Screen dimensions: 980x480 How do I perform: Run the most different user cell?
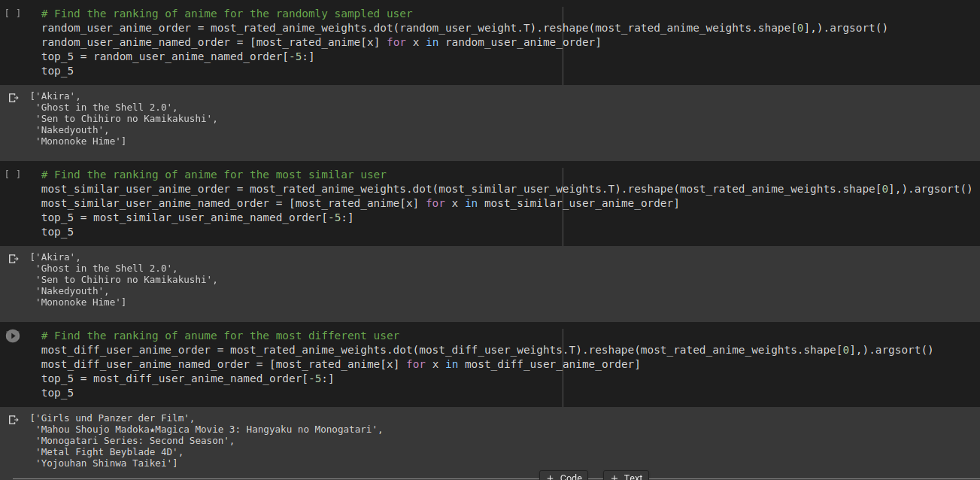coord(13,336)
